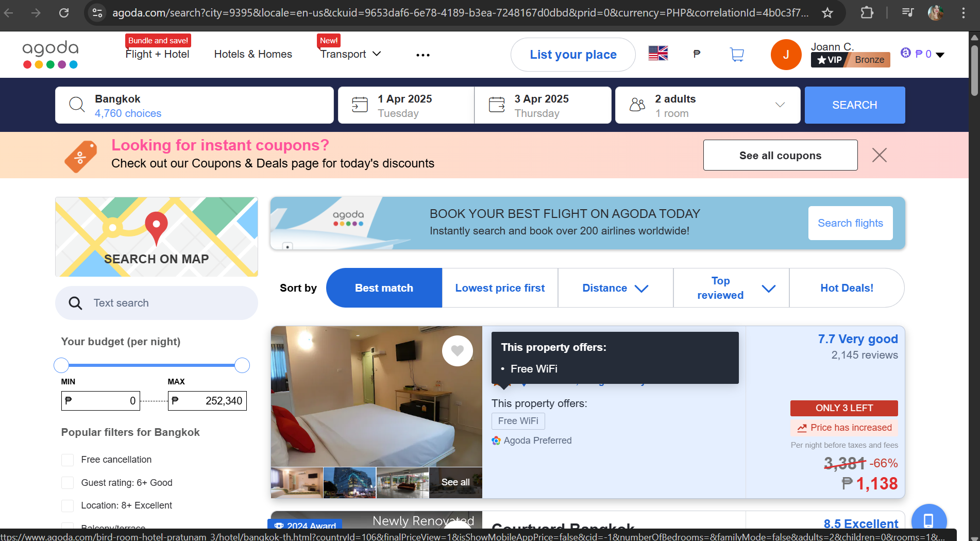Click the Free WiFi tag

click(x=518, y=421)
